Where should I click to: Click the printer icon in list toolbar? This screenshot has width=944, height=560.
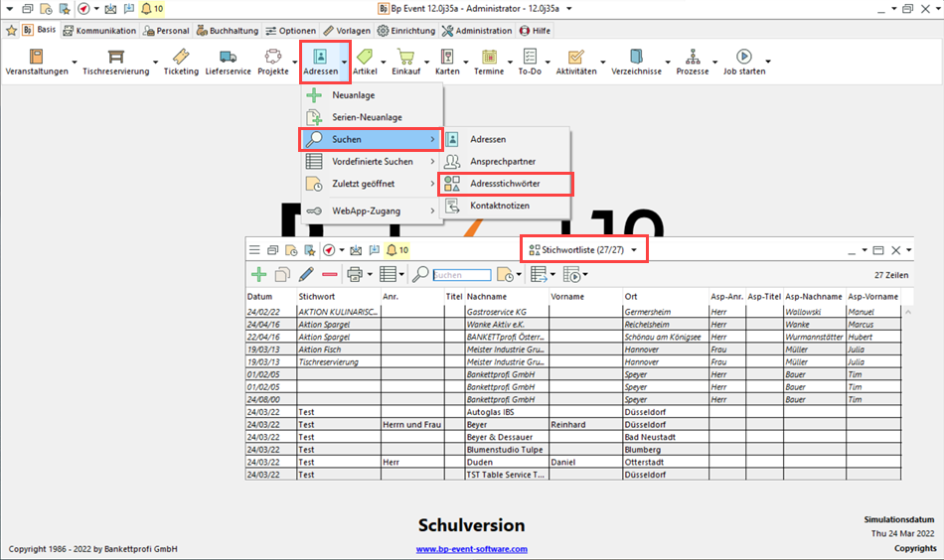point(355,274)
